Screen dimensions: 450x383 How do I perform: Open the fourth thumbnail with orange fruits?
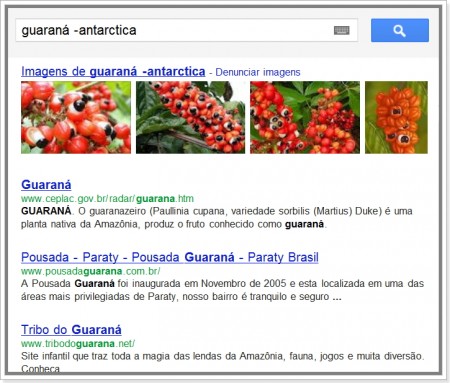[396, 117]
